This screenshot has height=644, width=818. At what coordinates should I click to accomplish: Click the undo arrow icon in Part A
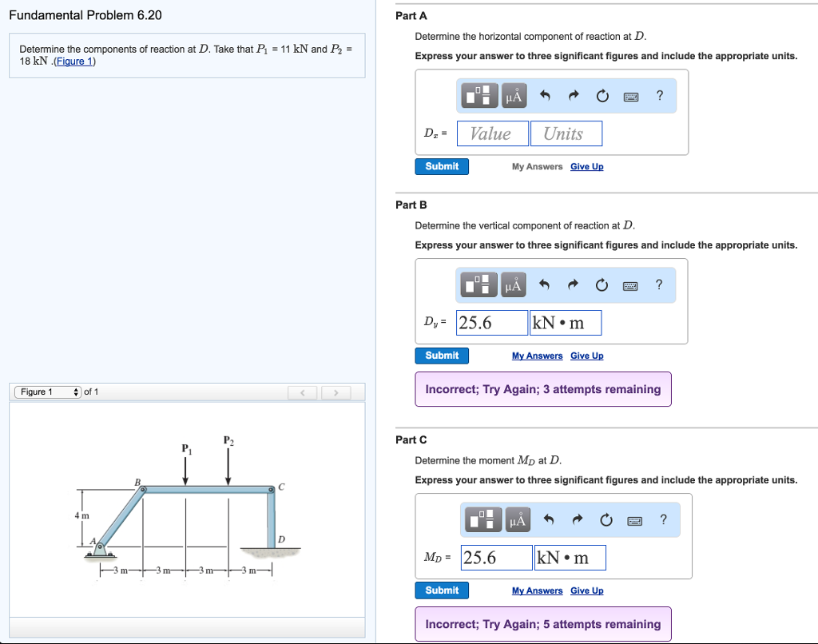click(x=548, y=95)
